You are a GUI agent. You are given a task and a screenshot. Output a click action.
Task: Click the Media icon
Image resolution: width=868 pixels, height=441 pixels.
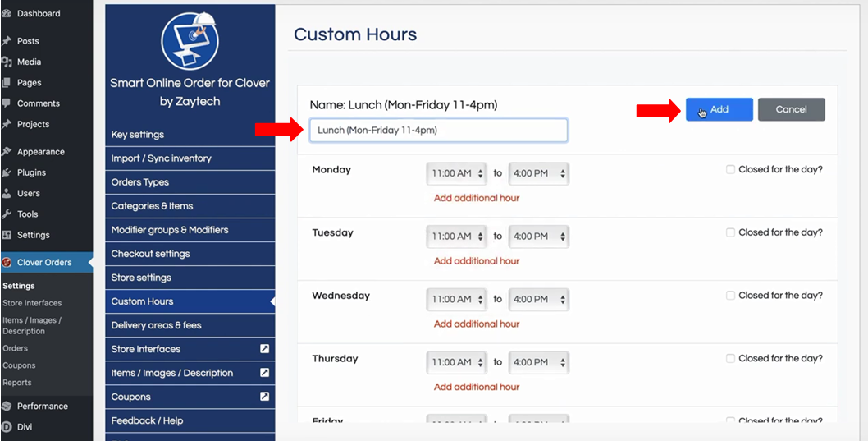coord(7,62)
